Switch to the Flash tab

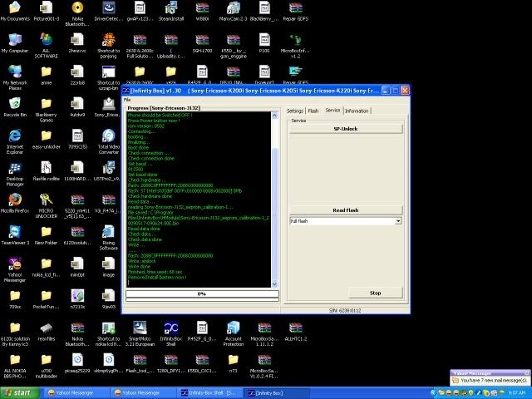click(313, 111)
